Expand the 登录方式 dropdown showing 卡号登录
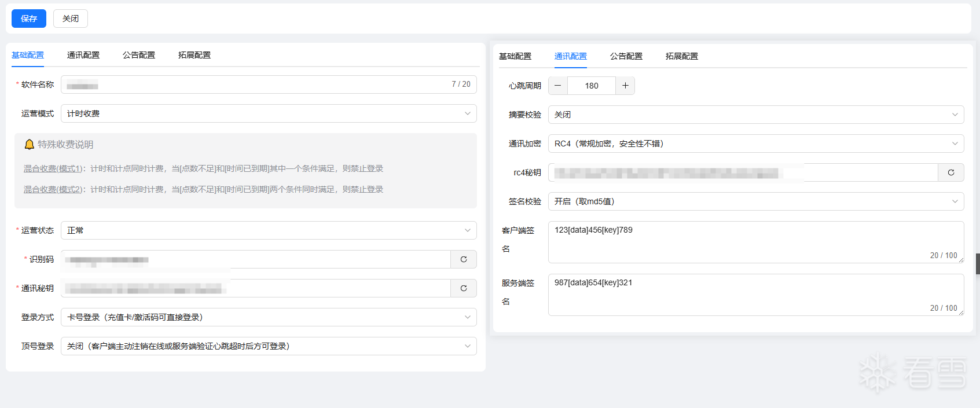This screenshot has width=980, height=408. pos(269,317)
